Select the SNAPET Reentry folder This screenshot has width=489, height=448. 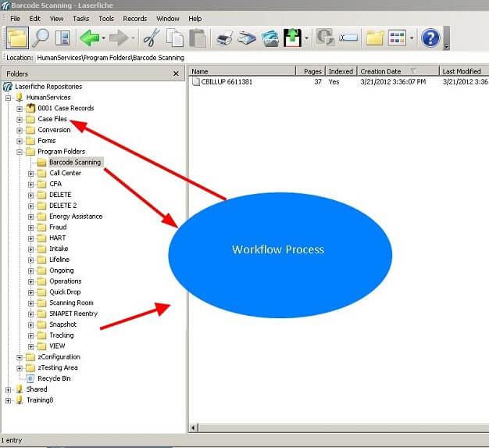coord(73,314)
